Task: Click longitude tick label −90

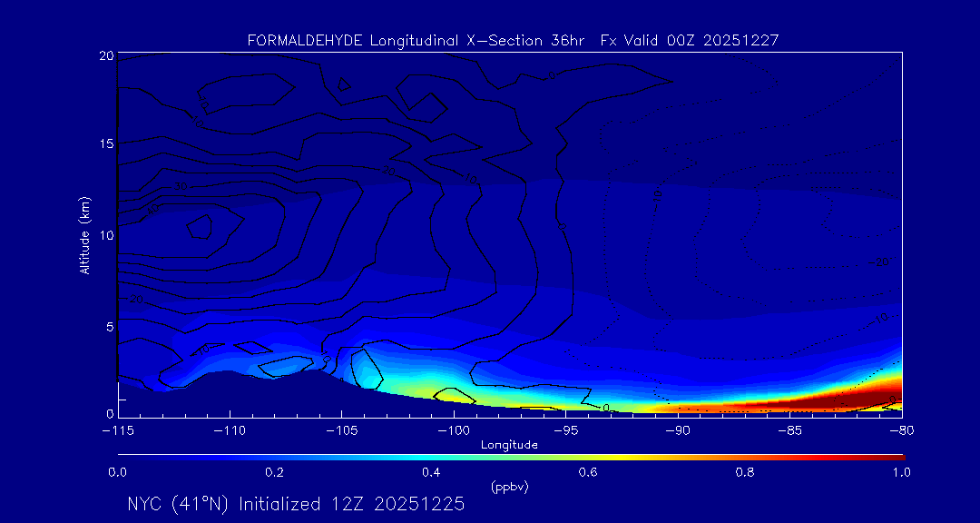Action: 678,431
